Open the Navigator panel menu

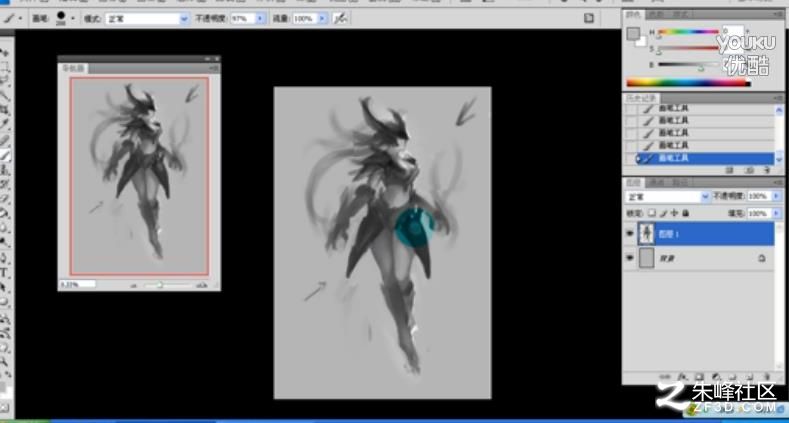[x=214, y=67]
